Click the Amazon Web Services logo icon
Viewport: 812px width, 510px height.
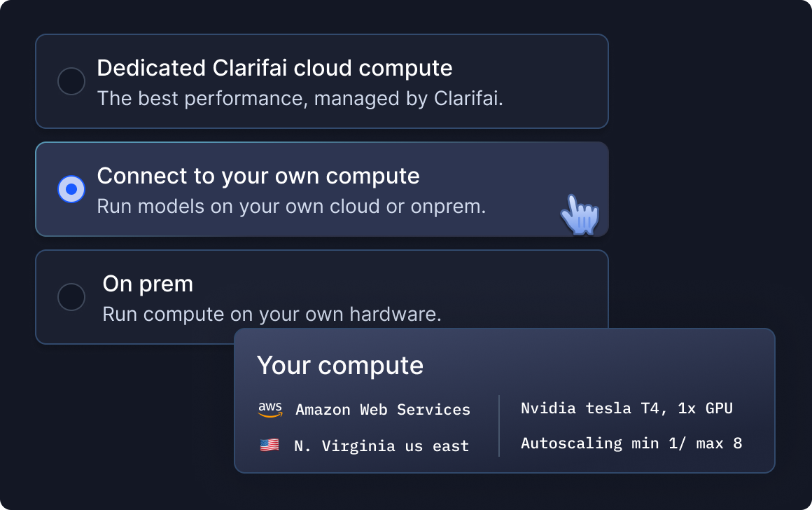[272, 409]
